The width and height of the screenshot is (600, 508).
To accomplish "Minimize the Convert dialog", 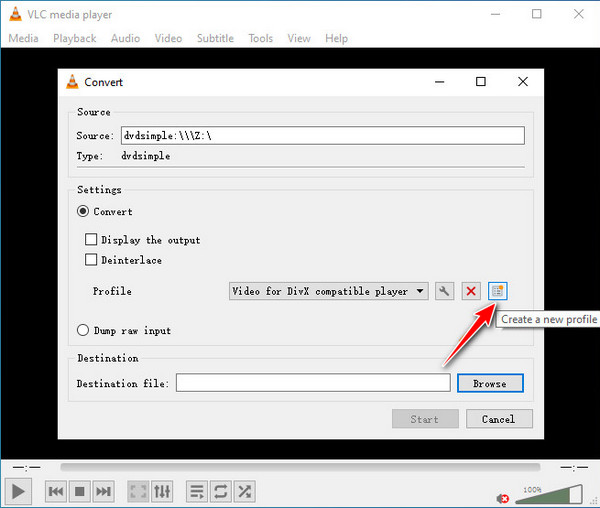I will point(440,81).
